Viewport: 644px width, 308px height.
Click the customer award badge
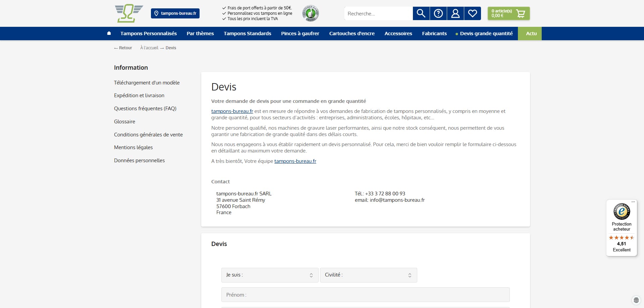(x=311, y=13)
